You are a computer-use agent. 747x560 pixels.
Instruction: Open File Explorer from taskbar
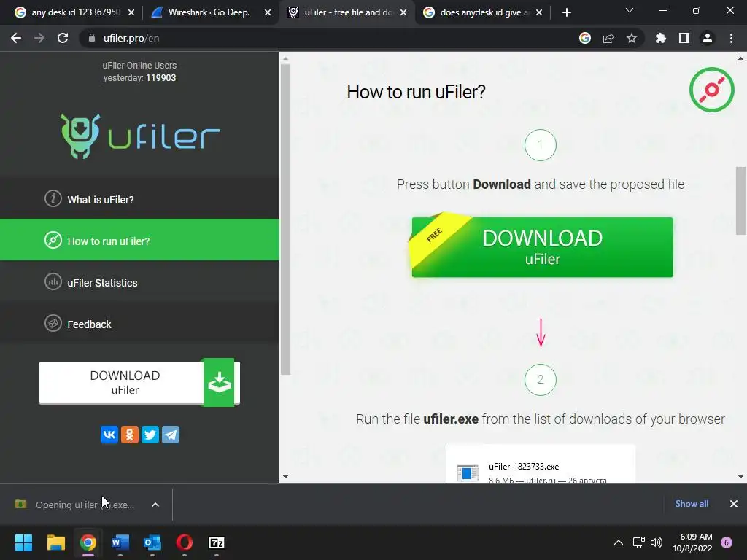[55, 542]
